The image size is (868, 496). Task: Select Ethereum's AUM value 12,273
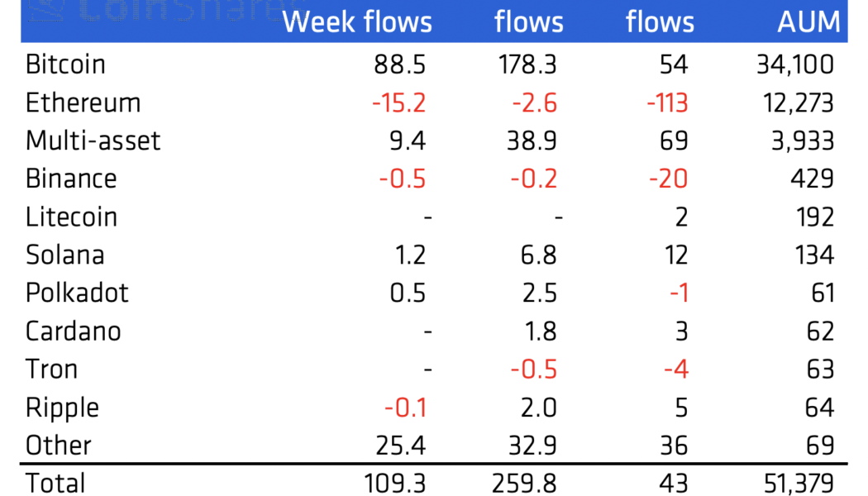coord(794,103)
